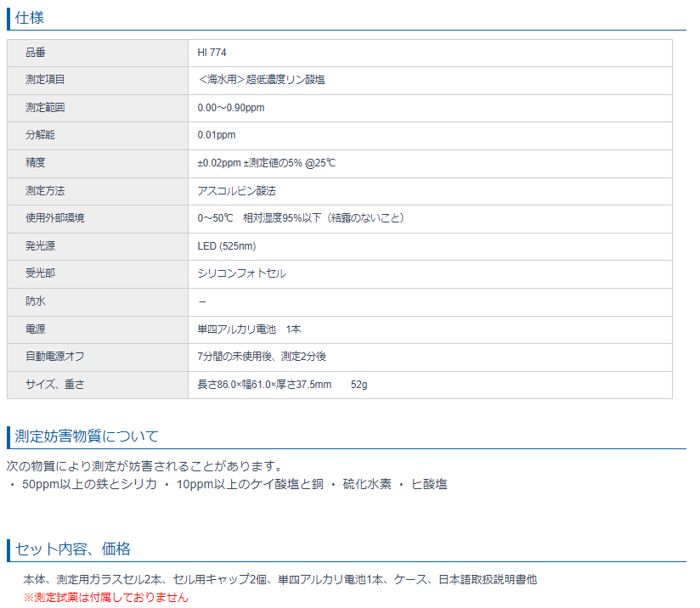
Task: Click the 0.00～0.90ppm measurement range value
Action: (x=231, y=108)
